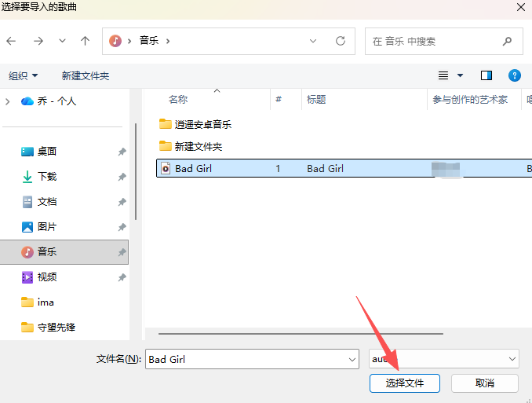Unpin 视频 using its pin icon
The image size is (532, 403).
[122, 277]
